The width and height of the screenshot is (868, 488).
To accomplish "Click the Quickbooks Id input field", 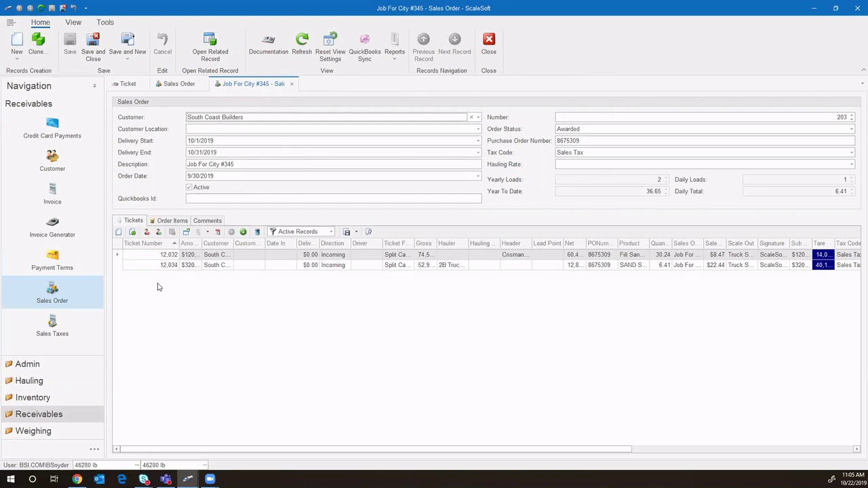I will click(334, 199).
